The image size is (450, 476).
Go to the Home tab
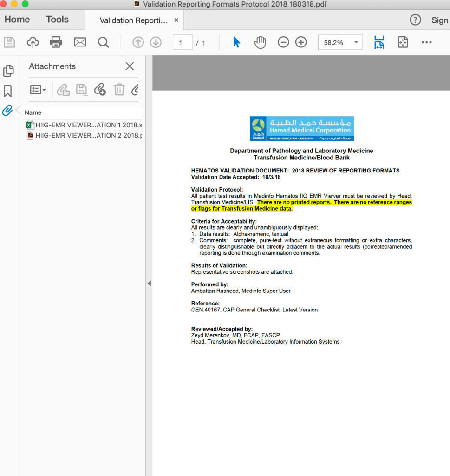tap(17, 20)
